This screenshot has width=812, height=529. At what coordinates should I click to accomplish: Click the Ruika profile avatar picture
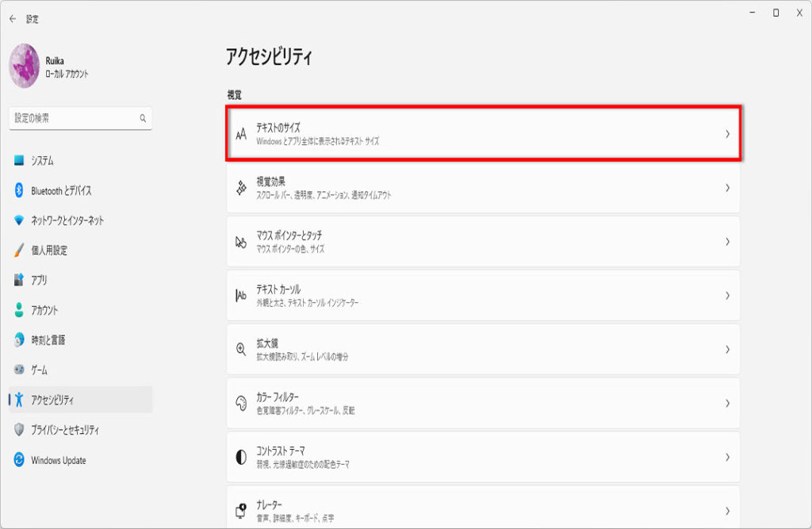tap(25, 65)
